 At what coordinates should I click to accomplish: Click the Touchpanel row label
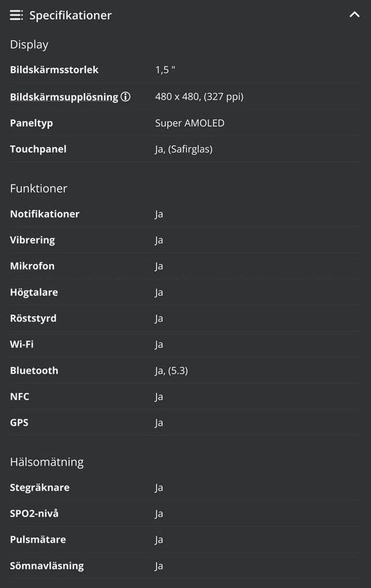pos(38,149)
